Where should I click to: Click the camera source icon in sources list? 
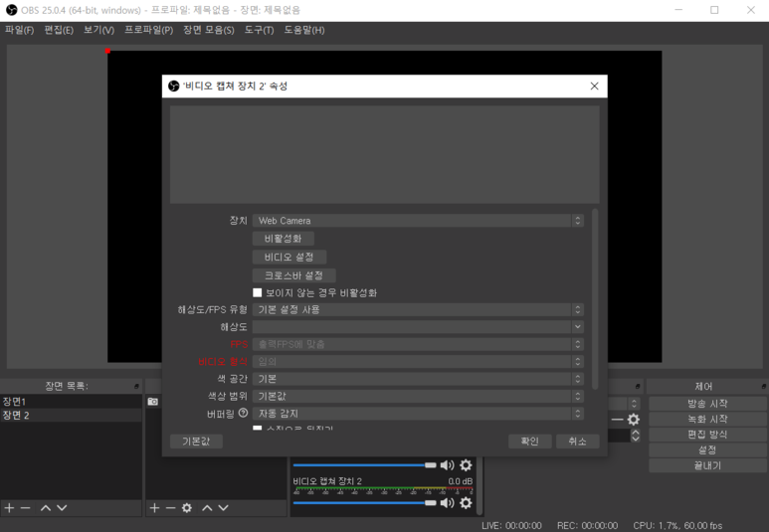(153, 402)
